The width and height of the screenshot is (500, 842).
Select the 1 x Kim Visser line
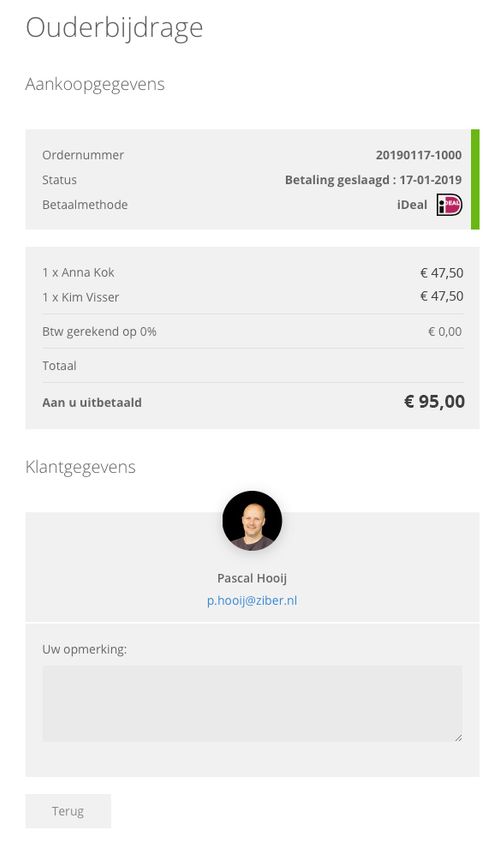coord(252,297)
